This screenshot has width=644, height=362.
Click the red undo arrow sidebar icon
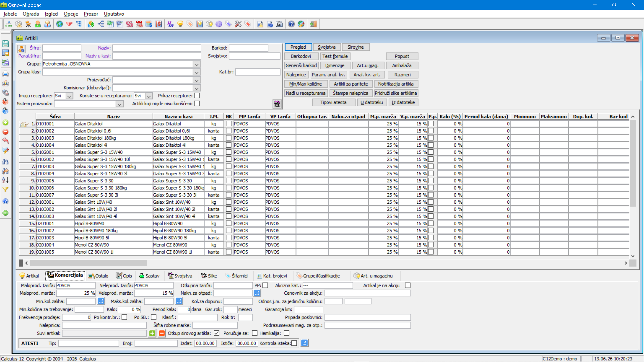[6, 141]
